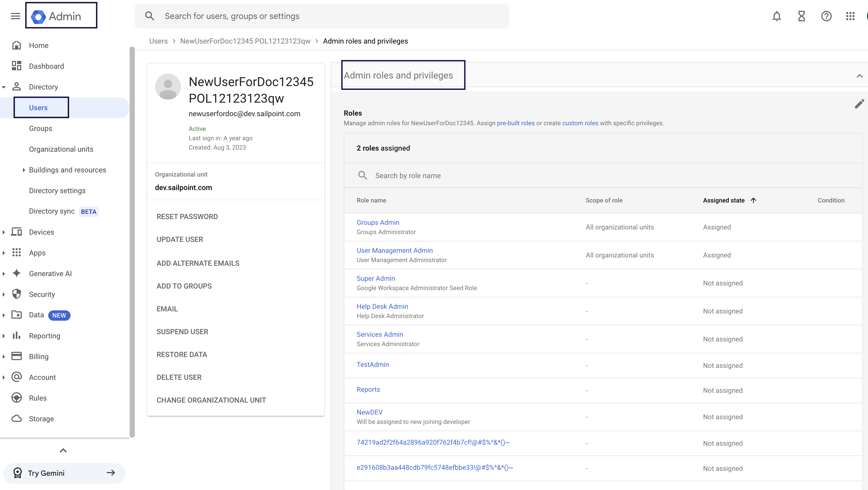The image size is (868, 490).
Task: Click the Directory person icon
Action: pyautogui.click(x=17, y=87)
